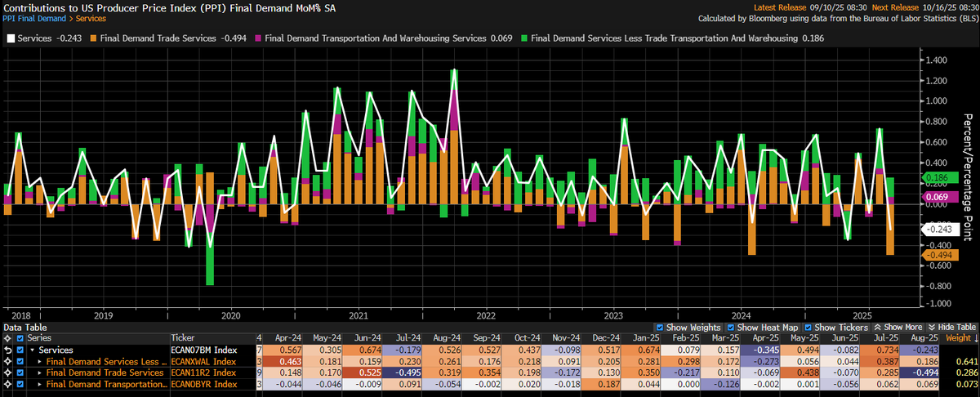The width and height of the screenshot is (980, 397).
Task: Click the undo arrow icon on the Services row
Action: [7, 350]
